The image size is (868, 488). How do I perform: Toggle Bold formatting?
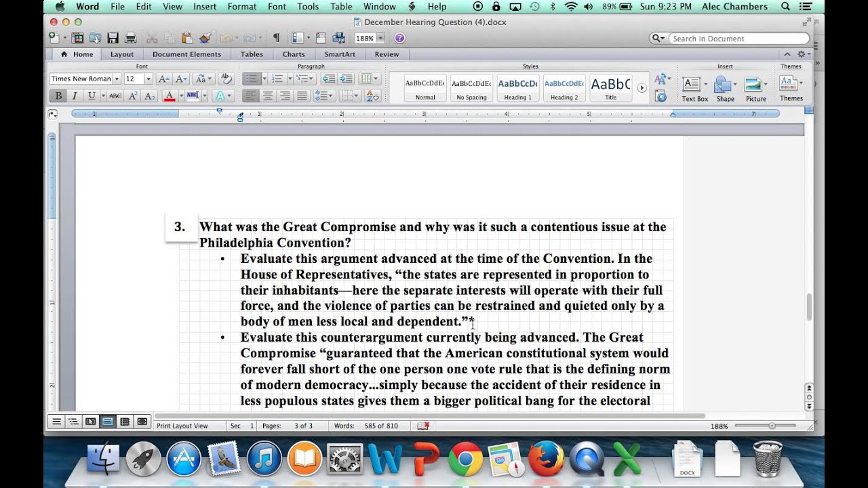coord(58,96)
